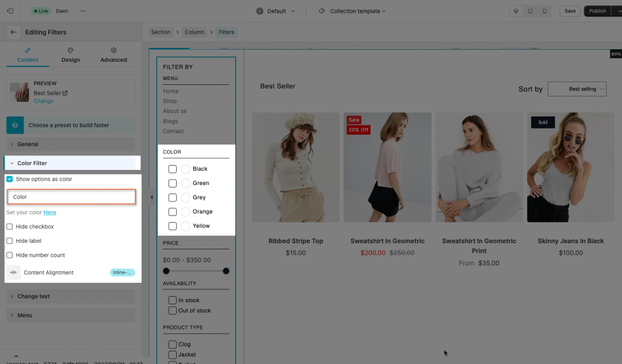Select Section in the breadcrumb
This screenshot has height=364, width=622.
point(160,32)
